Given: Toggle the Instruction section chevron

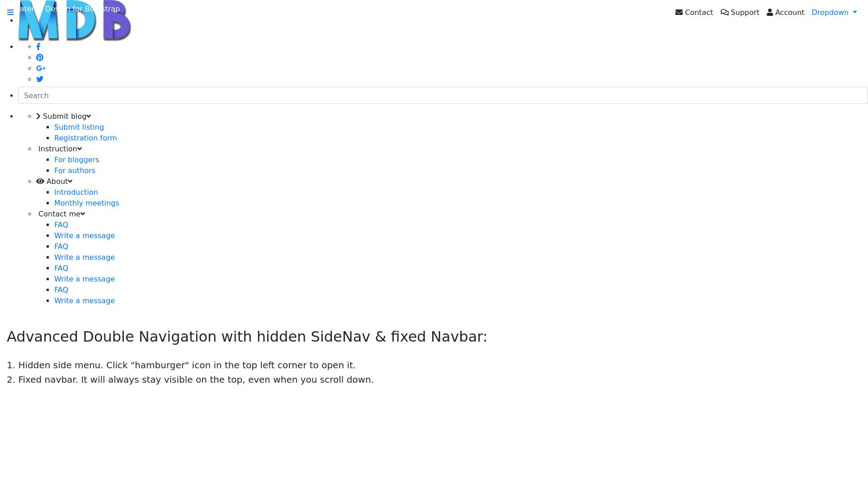Looking at the screenshot, I should pyautogui.click(x=59, y=149).
